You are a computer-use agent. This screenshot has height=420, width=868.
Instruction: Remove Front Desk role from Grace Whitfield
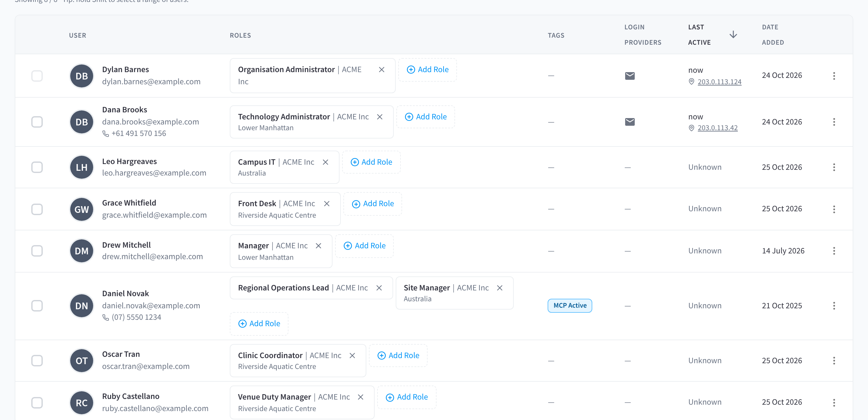[326, 204]
